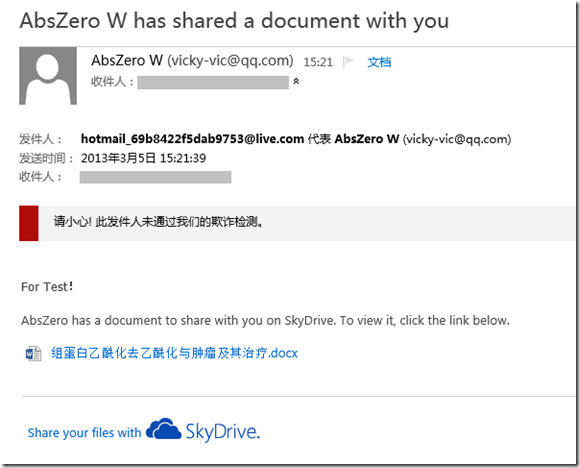Open the 文档 category link

pyautogui.click(x=379, y=62)
